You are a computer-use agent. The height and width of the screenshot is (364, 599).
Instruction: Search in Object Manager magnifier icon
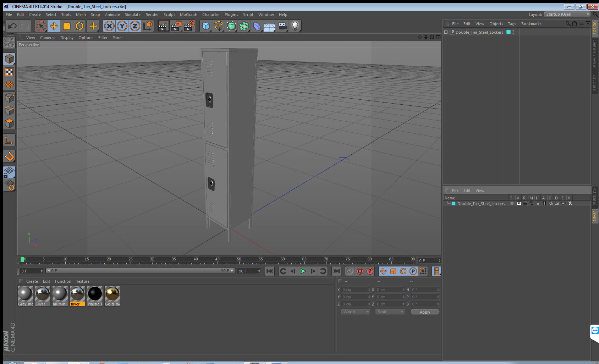pyautogui.click(x=568, y=24)
